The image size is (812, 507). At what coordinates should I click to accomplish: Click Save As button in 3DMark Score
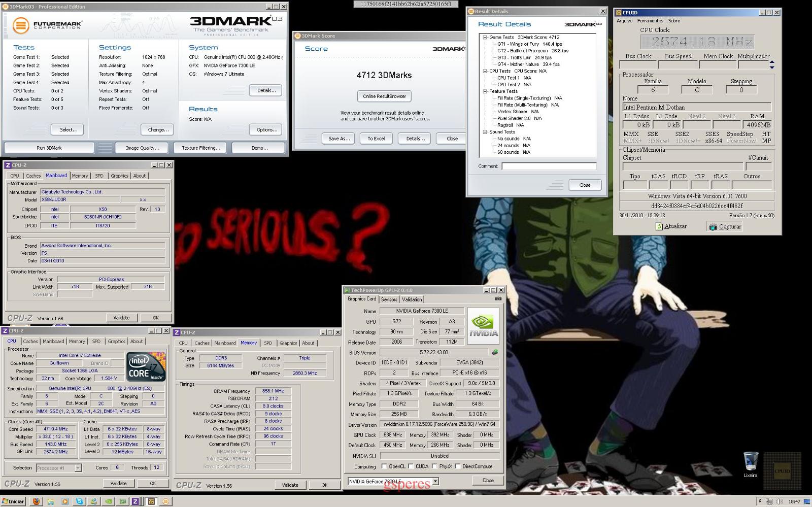coord(339,139)
